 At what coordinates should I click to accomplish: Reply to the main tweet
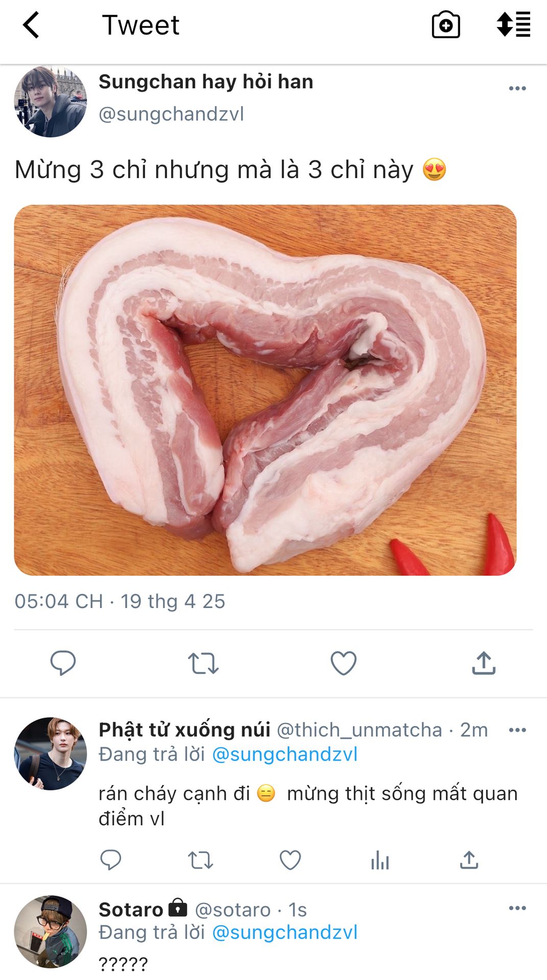[63, 663]
